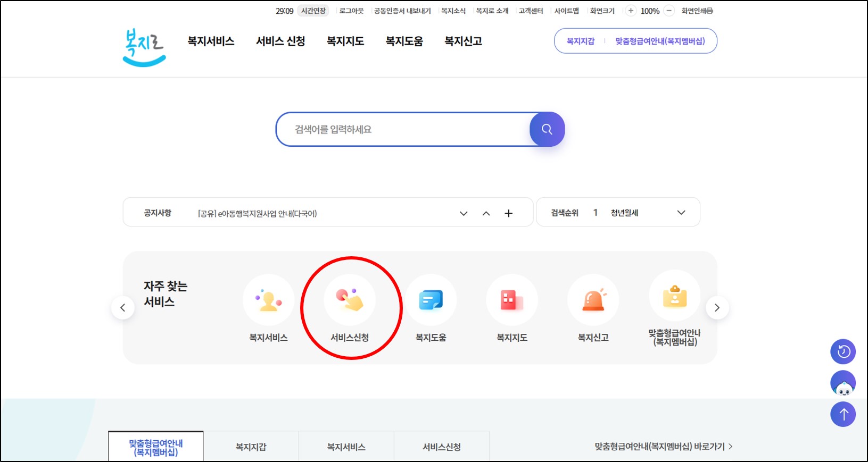Click the scroll-to-top arrow button
The width and height of the screenshot is (868, 462).
point(843,414)
